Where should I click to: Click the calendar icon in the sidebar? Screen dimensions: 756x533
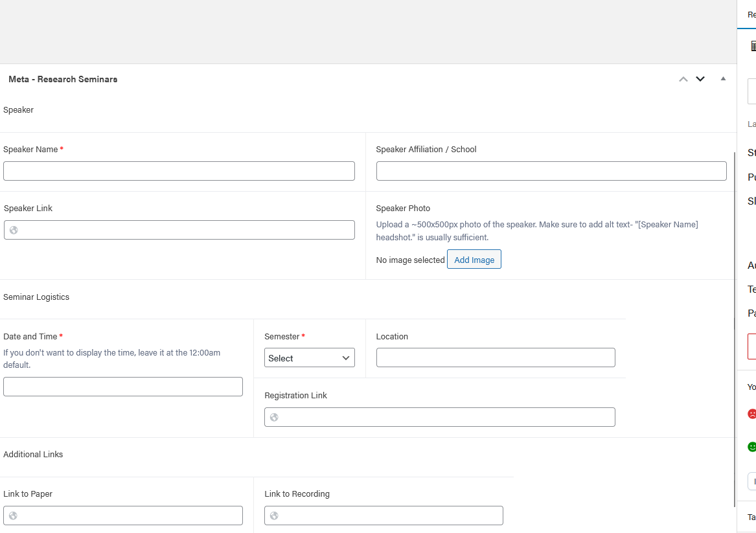click(x=753, y=46)
